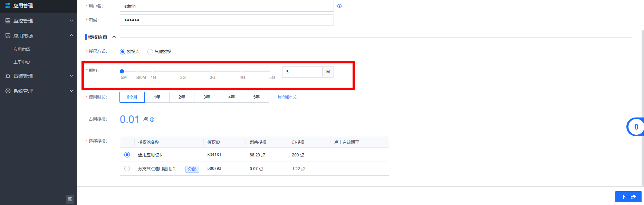Open the 工单中心 submenu item
The height and width of the screenshot is (205, 644).
point(22,62)
